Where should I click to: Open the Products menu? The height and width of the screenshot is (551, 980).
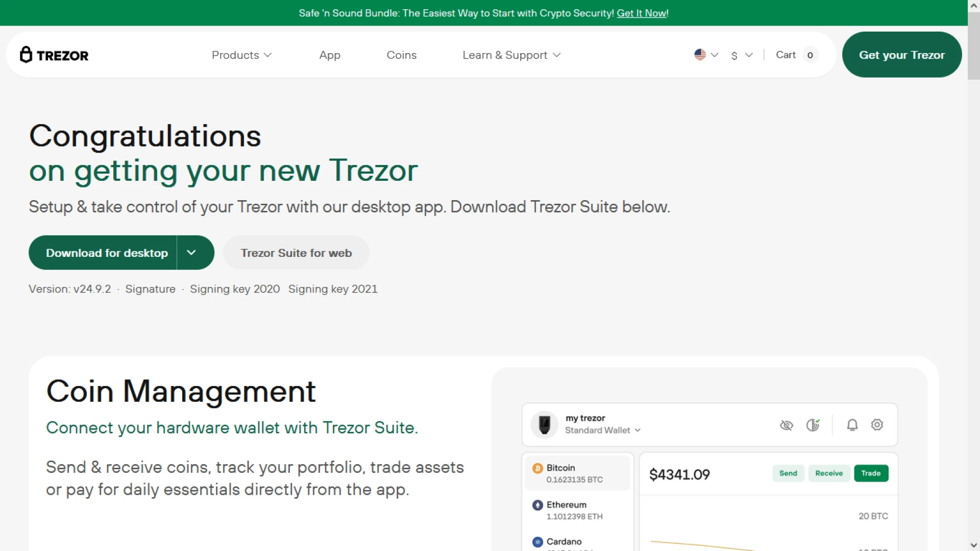(241, 55)
